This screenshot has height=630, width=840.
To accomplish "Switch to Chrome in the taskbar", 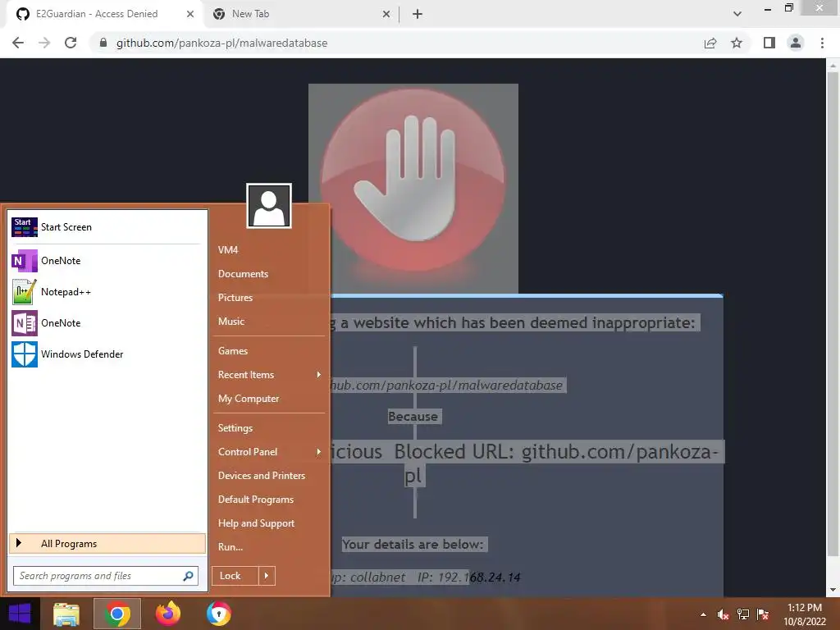I will [x=117, y=614].
